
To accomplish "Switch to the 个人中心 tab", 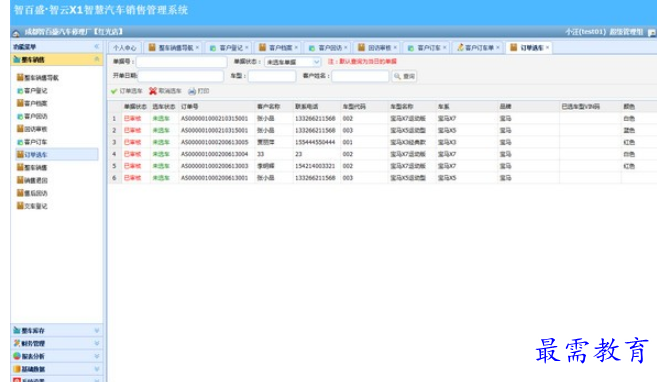I will coord(125,48).
